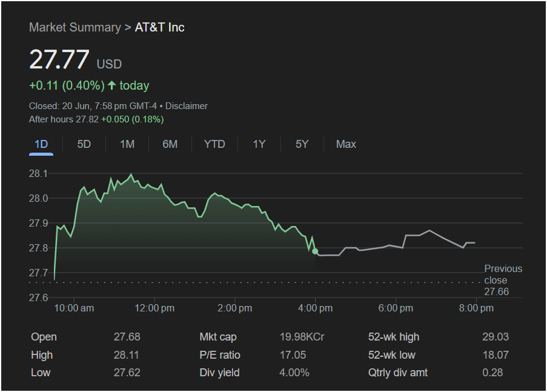
Task: Click the 4:00 pm axis label
Action: 316,308
